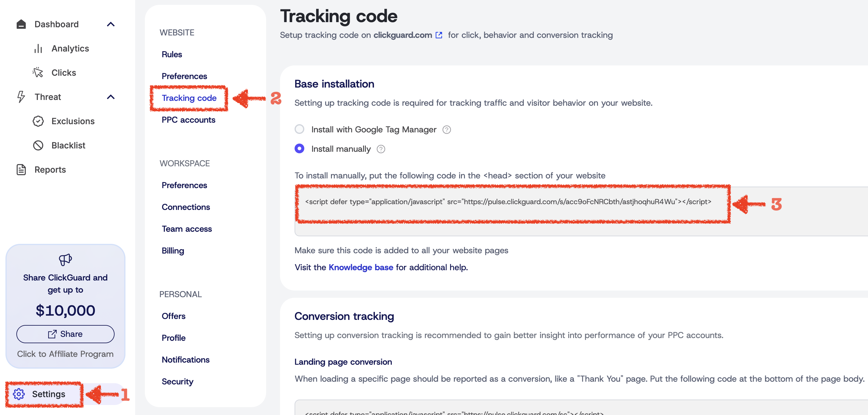Click the Reports document icon
The height and width of the screenshot is (415, 868).
click(x=21, y=170)
